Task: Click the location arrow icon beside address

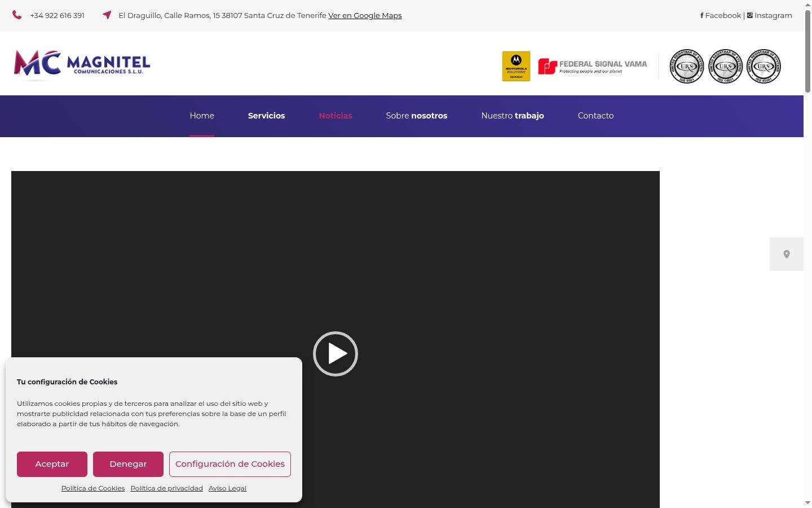Action: click(x=107, y=15)
